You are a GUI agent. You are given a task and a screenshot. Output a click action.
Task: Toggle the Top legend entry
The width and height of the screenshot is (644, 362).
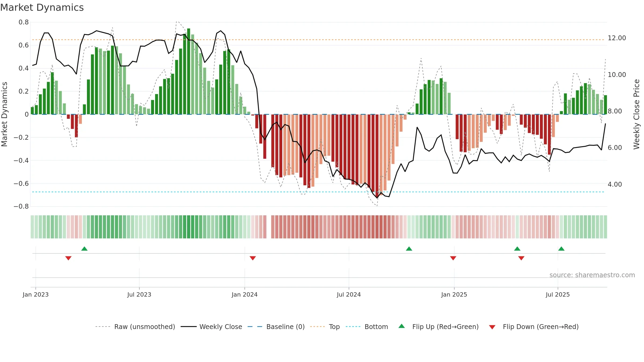pyautogui.click(x=325, y=327)
